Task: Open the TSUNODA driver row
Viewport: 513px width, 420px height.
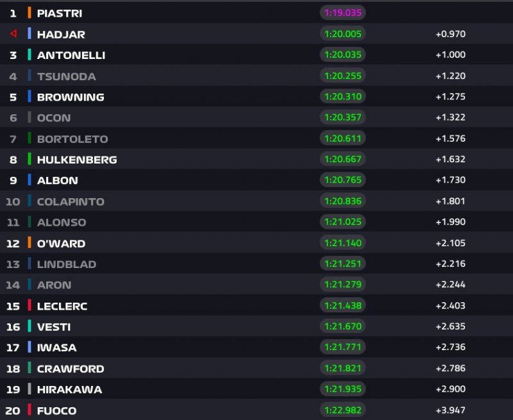Action: (67, 76)
